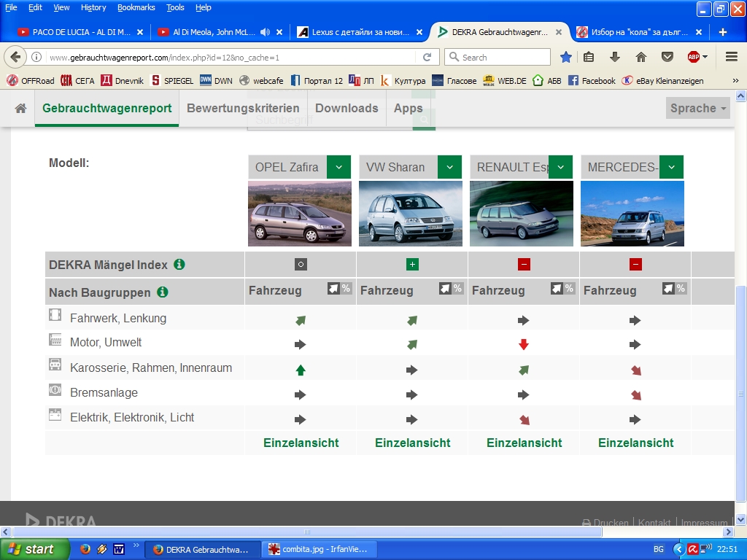Open the Bookmarks menu in menu bar

coord(136,7)
